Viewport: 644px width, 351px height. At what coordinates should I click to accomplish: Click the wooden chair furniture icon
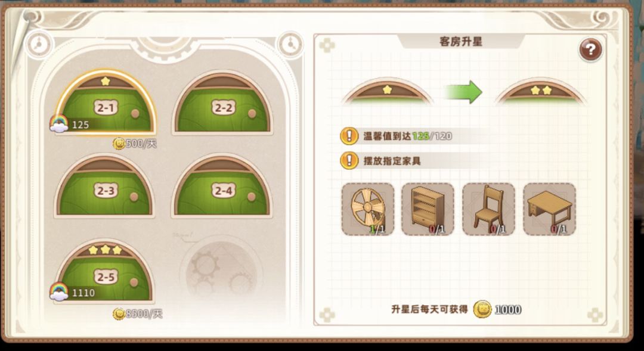(x=488, y=209)
